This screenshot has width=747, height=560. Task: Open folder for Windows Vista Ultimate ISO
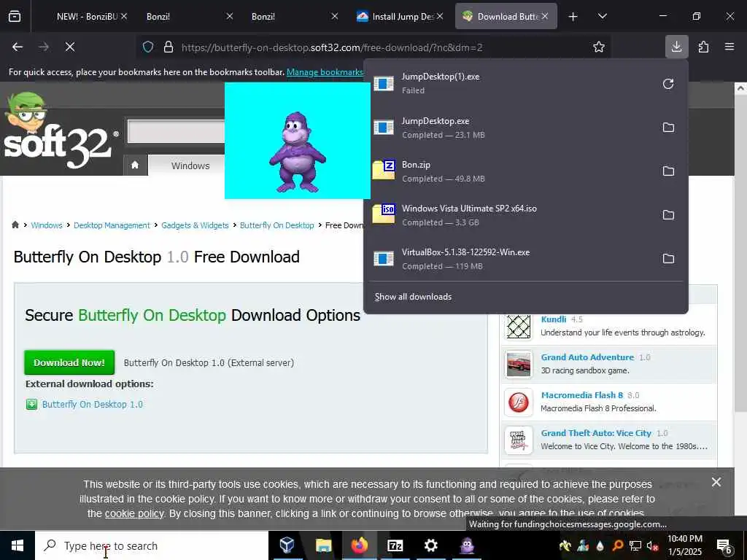[x=668, y=215]
